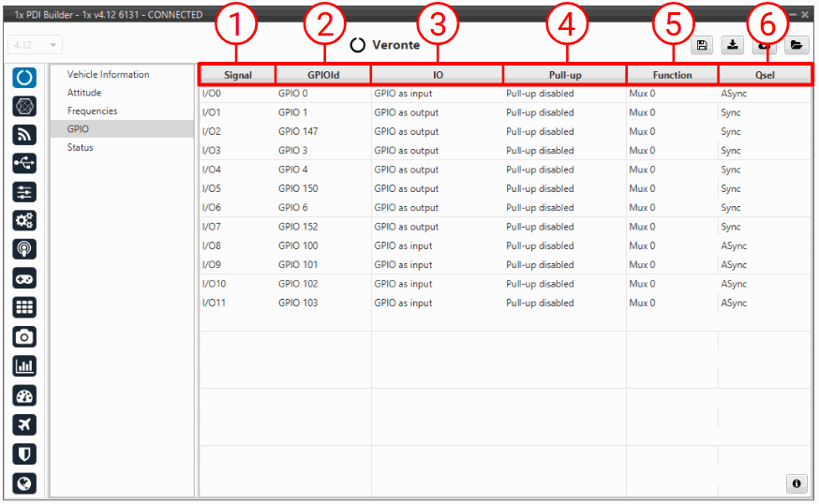Change Qsel value for I/O1 row
The height and width of the screenshot is (504, 819).
pos(763,112)
